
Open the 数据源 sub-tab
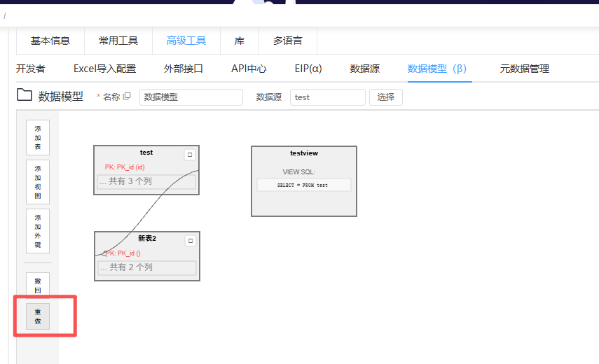[x=365, y=69]
